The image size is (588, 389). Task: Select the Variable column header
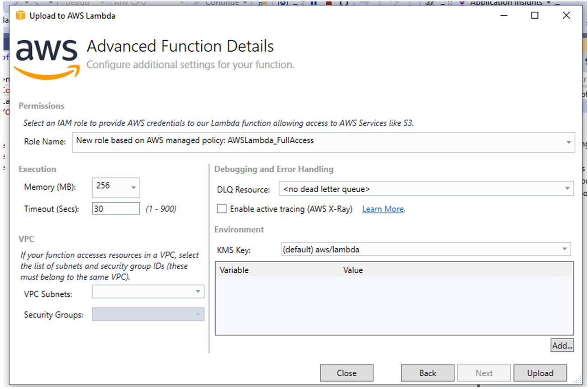(234, 270)
